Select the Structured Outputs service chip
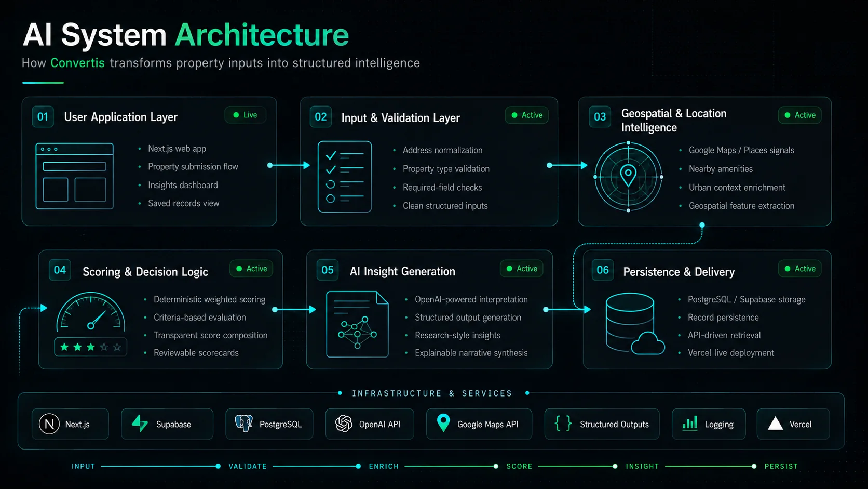This screenshot has height=489, width=868. [602, 424]
